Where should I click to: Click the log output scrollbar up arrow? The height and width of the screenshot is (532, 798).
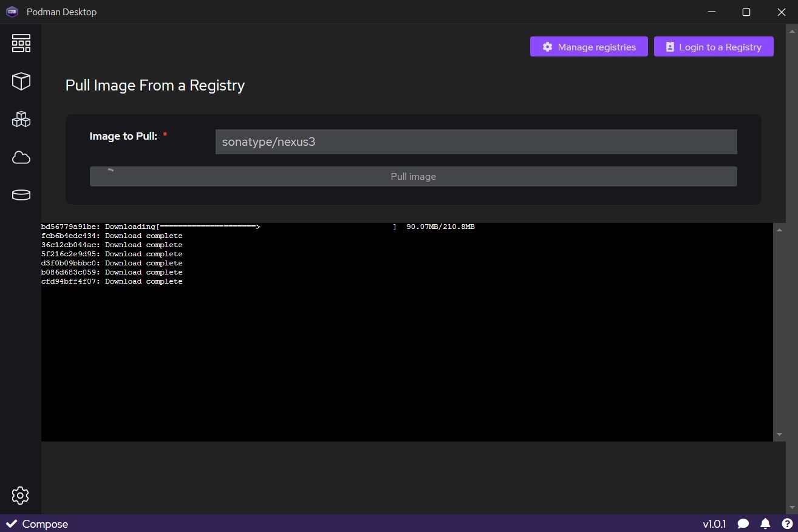coord(779,230)
